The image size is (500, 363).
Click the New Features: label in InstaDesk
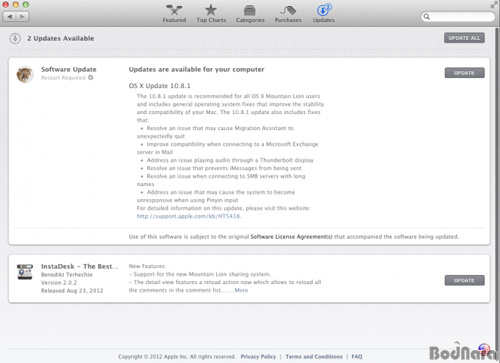[x=147, y=266]
